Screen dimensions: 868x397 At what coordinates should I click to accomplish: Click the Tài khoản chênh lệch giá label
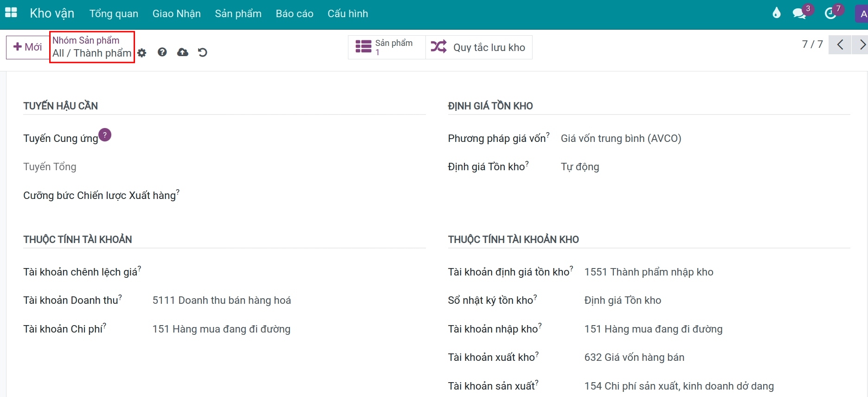click(x=80, y=272)
